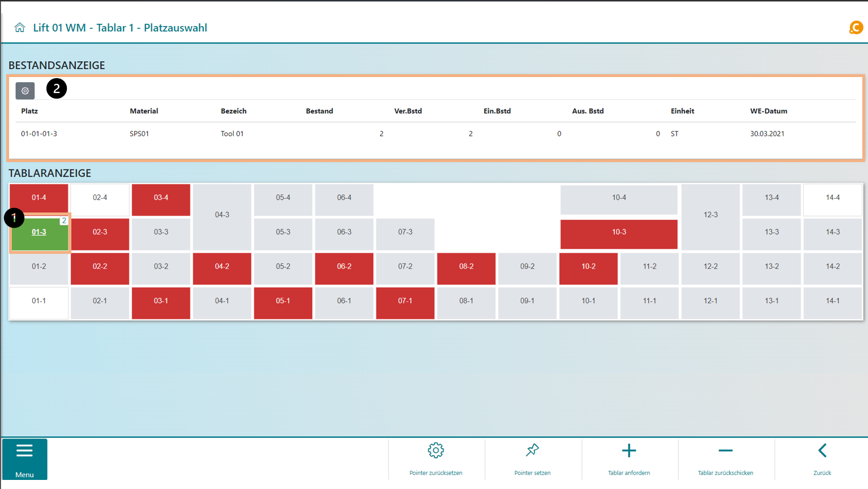This screenshot has height=489, width=868.
Task: Open the hamburger Menu button
Action: tap(24, 459)
